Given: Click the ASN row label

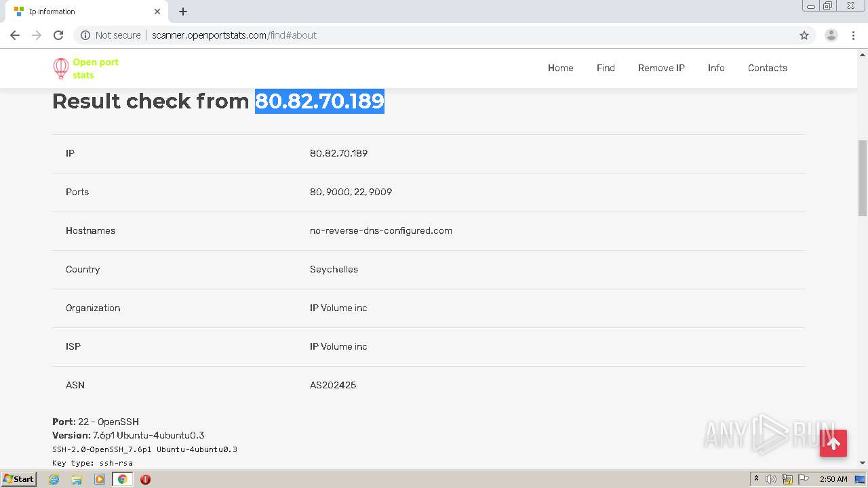Looking at the screenshot, I should click(x=75, y=385).
